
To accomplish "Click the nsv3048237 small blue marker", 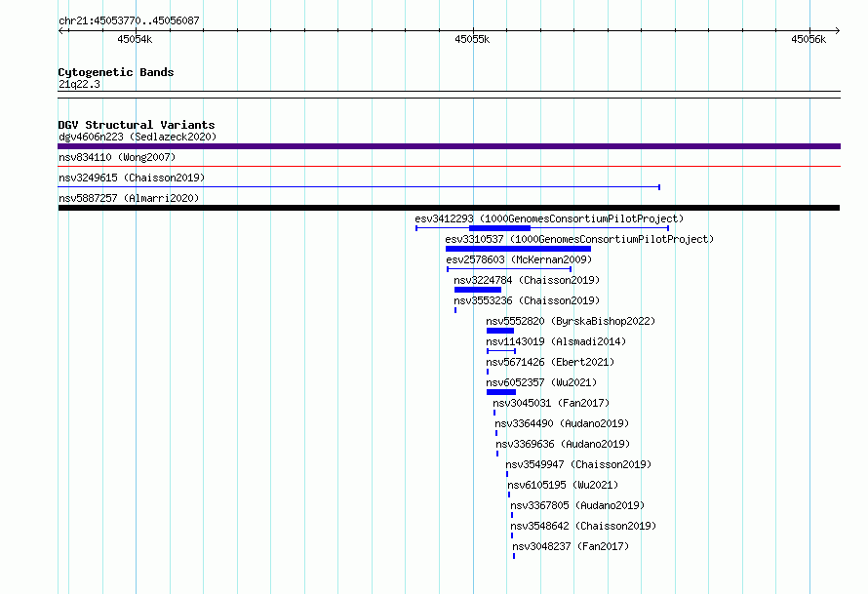I will tap(514, 556).
